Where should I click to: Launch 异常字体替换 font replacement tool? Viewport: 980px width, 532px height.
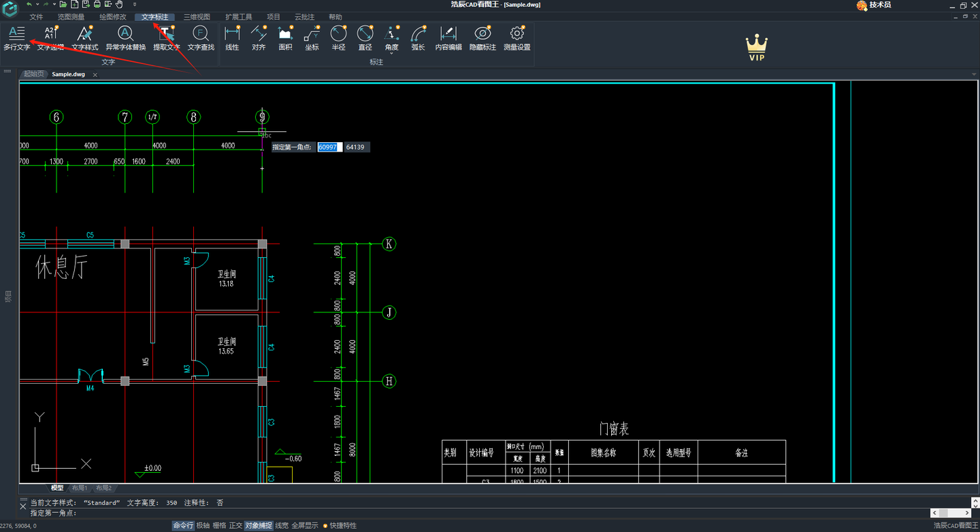[x=125, y=38]
